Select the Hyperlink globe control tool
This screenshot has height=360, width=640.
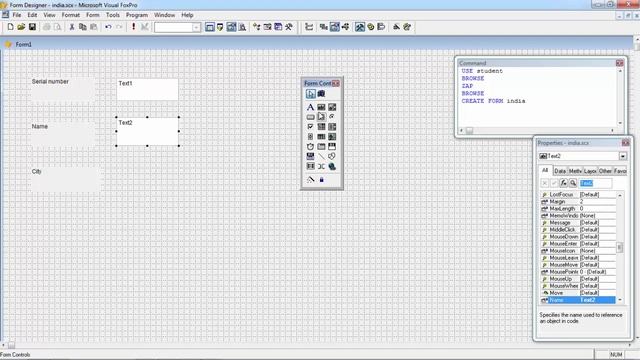[332, 166]
